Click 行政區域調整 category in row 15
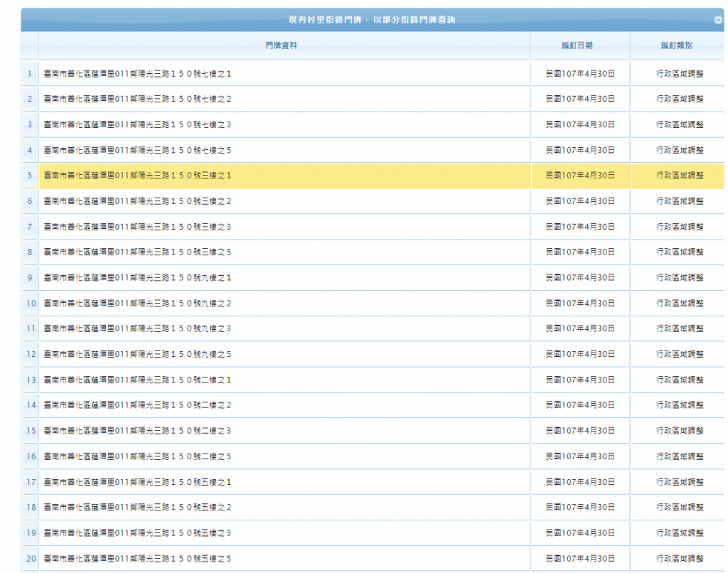The width and height of the screenshot is (728, 573). (x=680, y=431)
